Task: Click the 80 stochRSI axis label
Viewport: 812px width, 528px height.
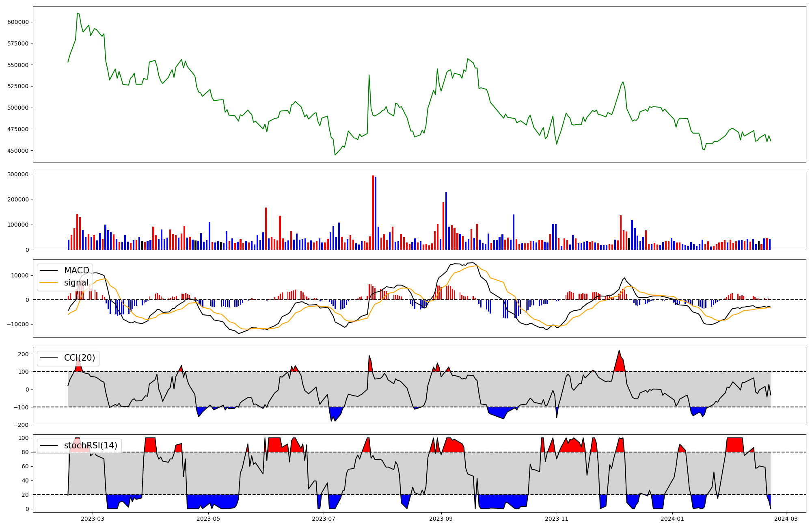Action: click(26, 452)
